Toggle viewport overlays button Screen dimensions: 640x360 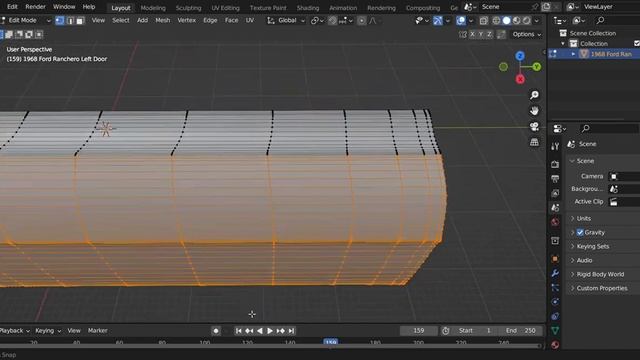pyautogui.click(x=461, y=20)
